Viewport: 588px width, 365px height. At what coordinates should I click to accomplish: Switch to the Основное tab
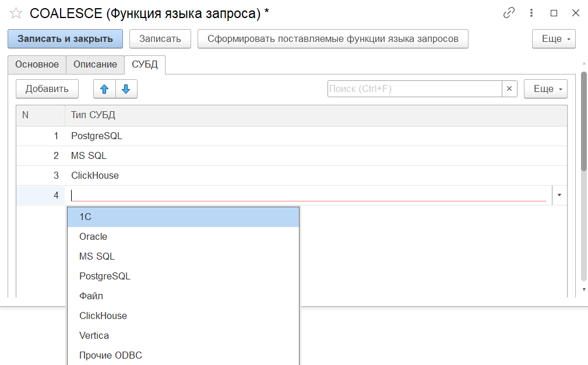coord(37,65)
